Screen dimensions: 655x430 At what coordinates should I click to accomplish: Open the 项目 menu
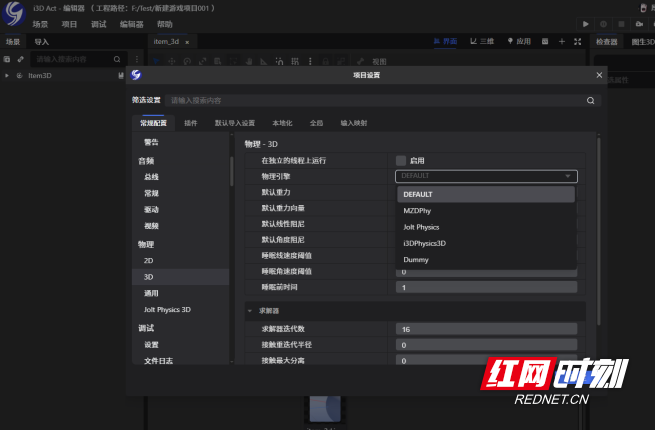pos(69,24)
